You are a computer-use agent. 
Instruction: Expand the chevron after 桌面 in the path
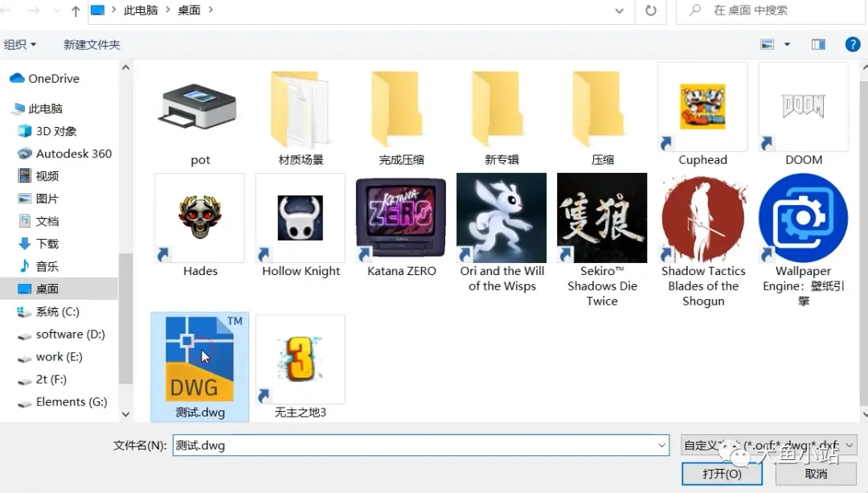point(211,10)
